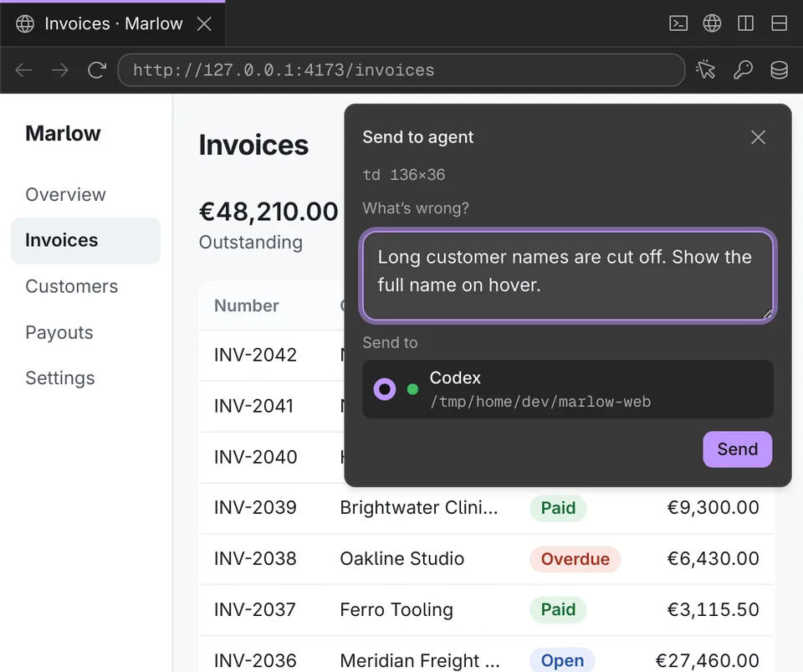803x672 pixels.
Task: Go back with the left arrow
Action: 23,70
